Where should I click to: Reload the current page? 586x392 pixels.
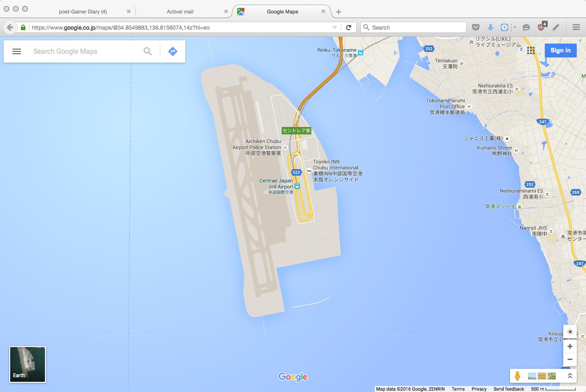pyautogui.click(x=348, y=27)
